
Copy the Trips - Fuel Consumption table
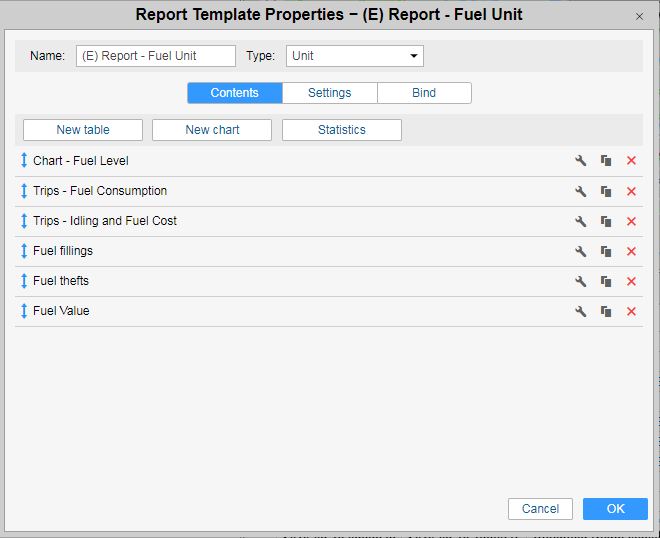click(606, 191)
